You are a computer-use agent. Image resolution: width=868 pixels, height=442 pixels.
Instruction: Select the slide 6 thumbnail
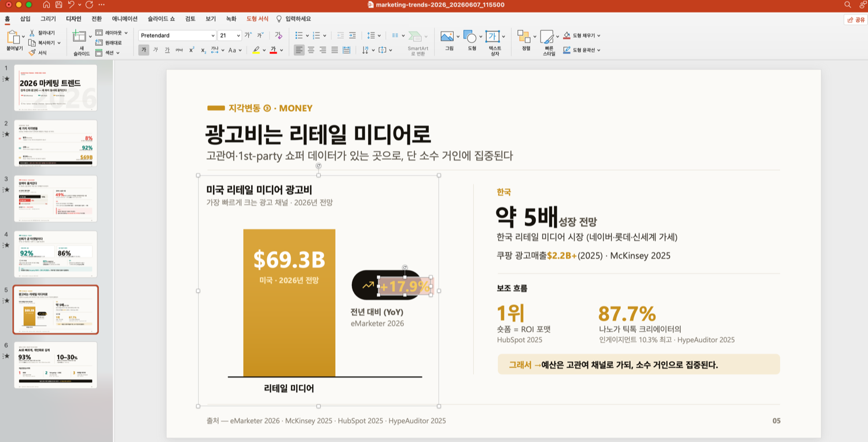(56, 365)
